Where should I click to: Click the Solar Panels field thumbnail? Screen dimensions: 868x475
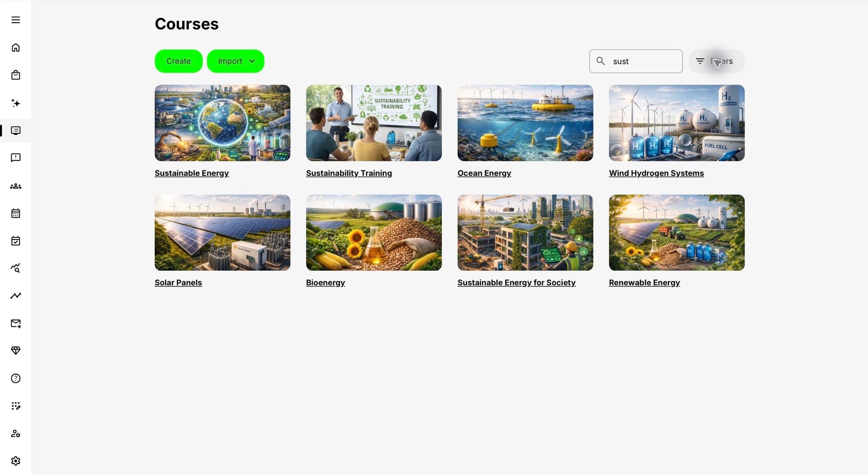click(222, 233)
